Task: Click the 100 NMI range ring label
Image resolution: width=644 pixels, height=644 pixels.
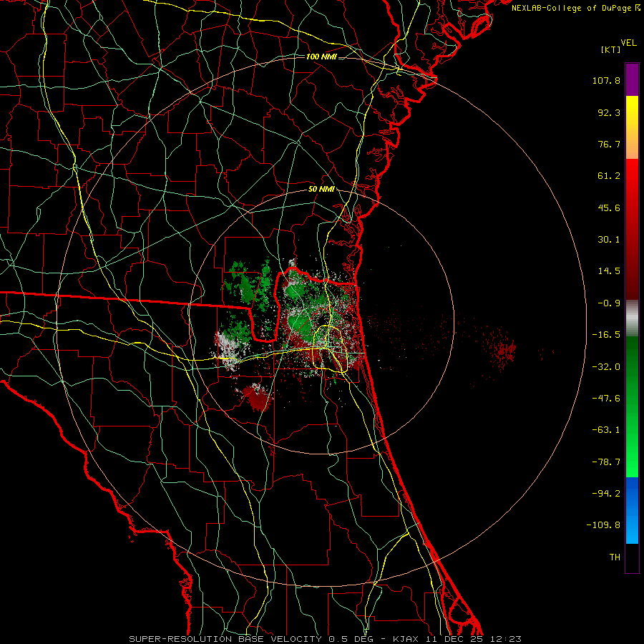Action: [321, 57]
